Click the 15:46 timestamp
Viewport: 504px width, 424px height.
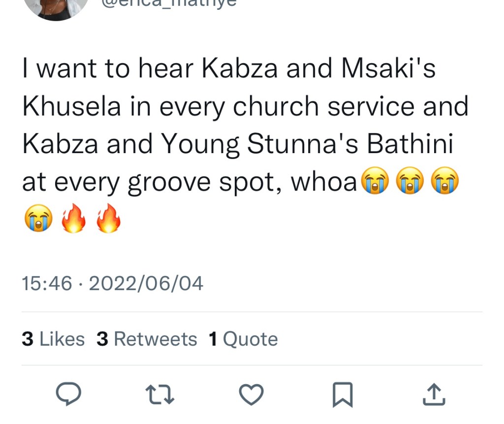pyautogui.click(x=47, y=283)
